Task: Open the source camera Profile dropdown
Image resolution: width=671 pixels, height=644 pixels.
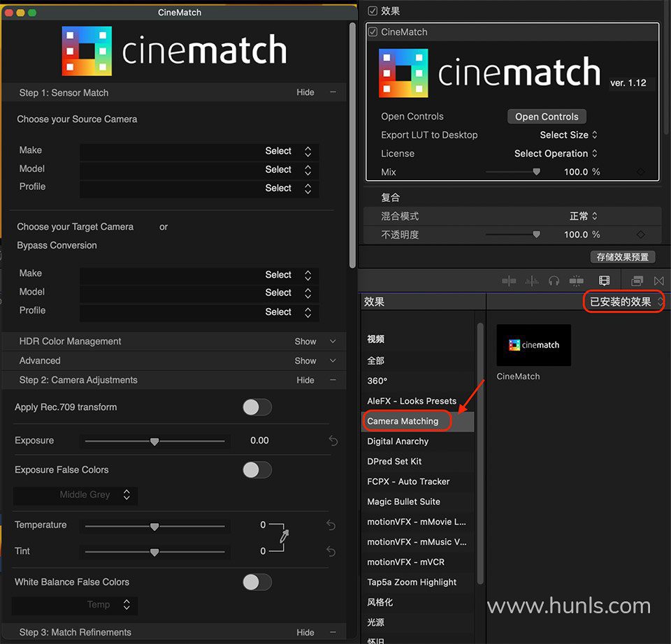Action: pos(199,189)
